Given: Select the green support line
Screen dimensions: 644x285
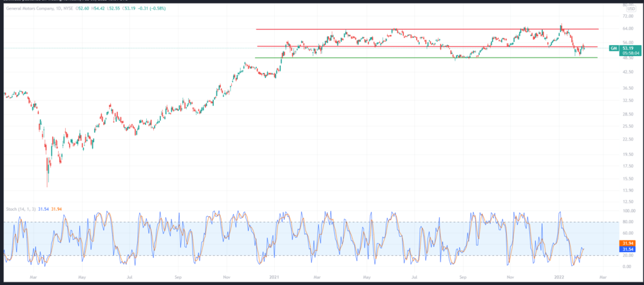Looking at the screenshot, I should [425, 58].
